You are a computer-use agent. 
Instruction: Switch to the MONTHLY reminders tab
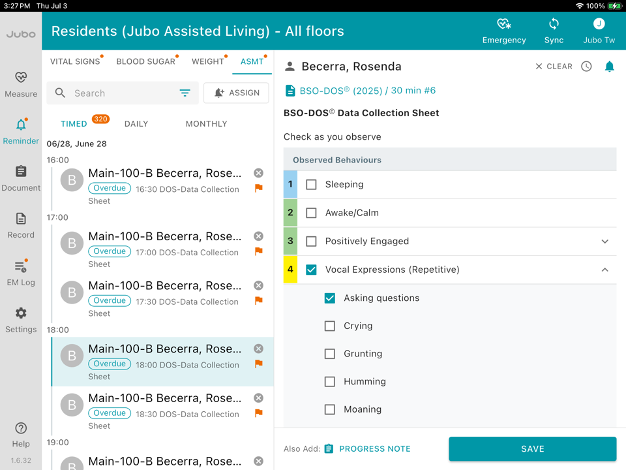206,124
